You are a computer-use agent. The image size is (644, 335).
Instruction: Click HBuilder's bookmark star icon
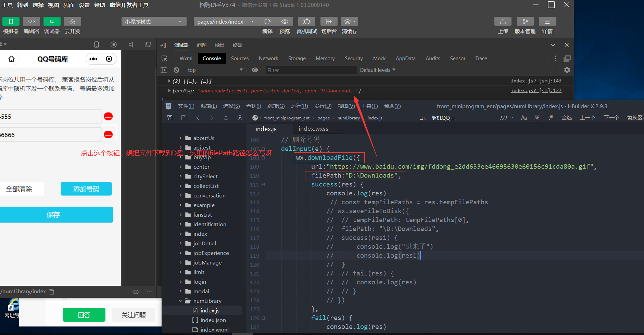(x=226, y=118)
